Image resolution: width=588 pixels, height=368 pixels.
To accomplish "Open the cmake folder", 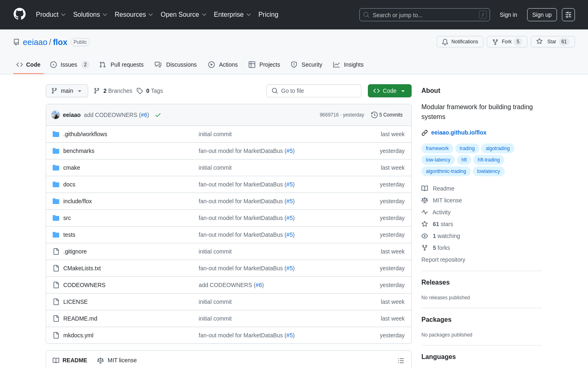I will pyautogui.click(x=71, y=168).
